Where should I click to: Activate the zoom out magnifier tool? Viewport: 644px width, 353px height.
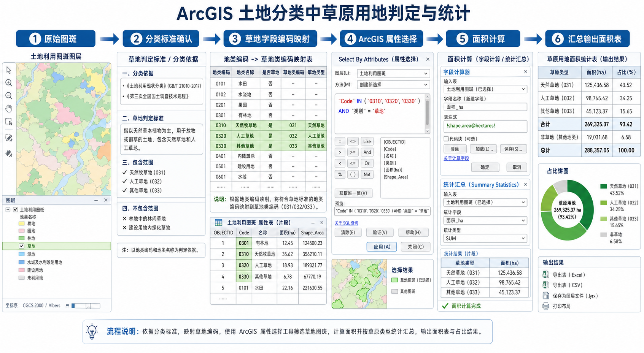pyautogui.click(x=9, y=96)
